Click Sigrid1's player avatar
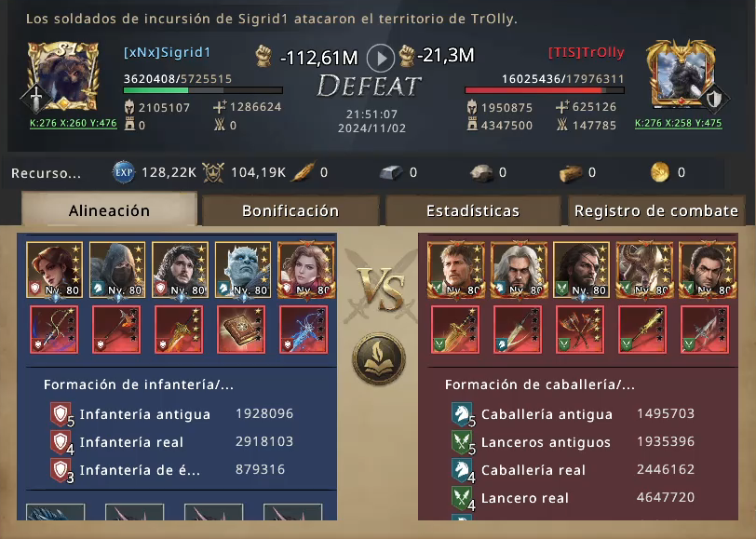The image size is (756, 539). click(62, 76)
